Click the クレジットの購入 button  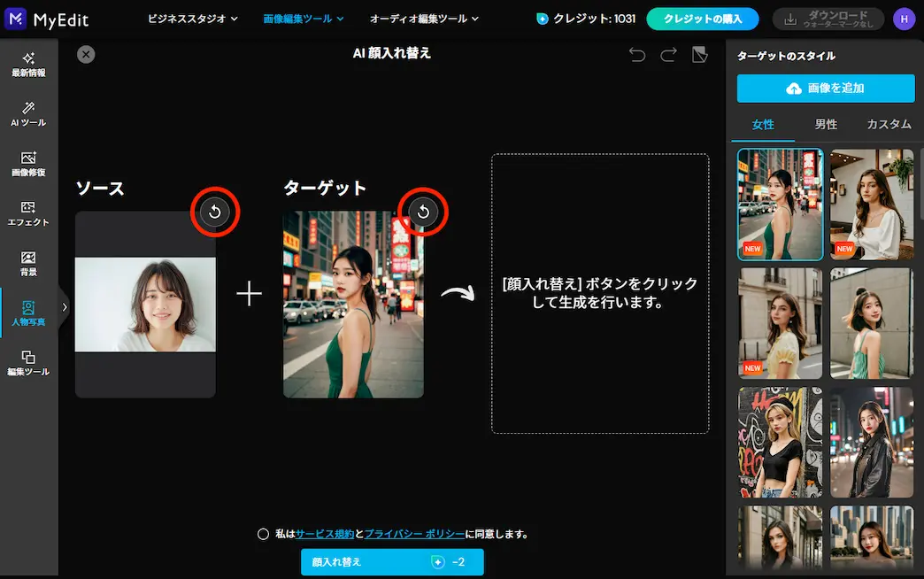pos(703,18)
